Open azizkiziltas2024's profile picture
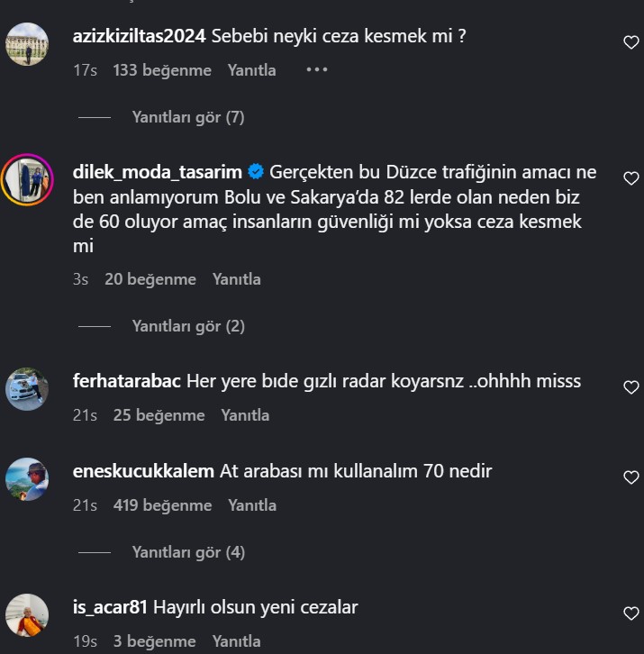This screenshot has height=654, width=644. pyautogui.click(x=27, y=42)
